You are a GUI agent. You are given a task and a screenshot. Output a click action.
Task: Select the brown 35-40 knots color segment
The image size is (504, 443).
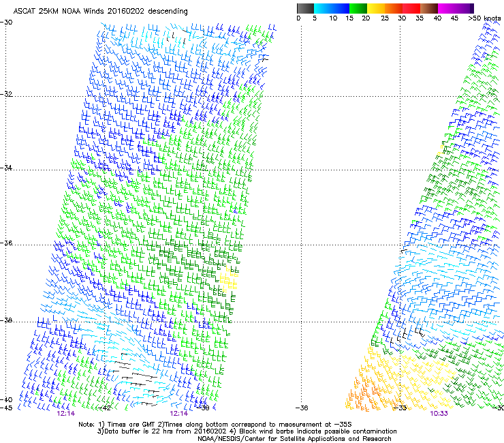[429, 8]
